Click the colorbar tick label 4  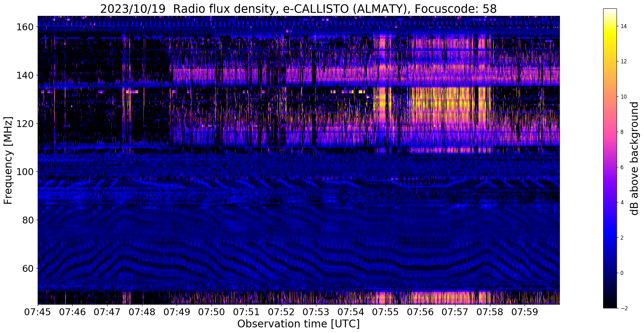[622, 203]
